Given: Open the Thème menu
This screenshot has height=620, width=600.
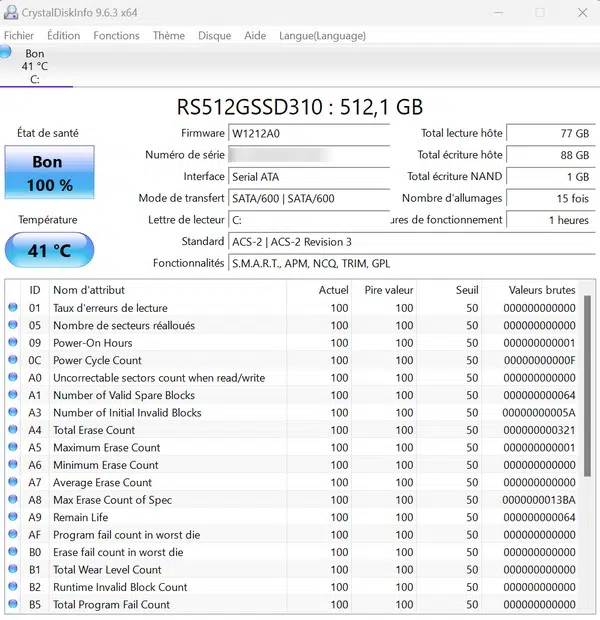Looking at the screenshot, I should (x=168, y=35).
